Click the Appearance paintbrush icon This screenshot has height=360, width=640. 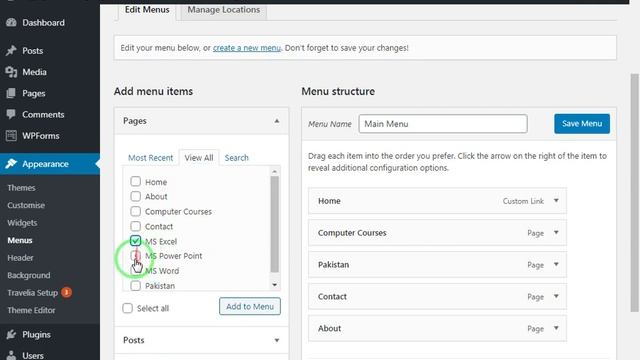[x=11, y=164]
